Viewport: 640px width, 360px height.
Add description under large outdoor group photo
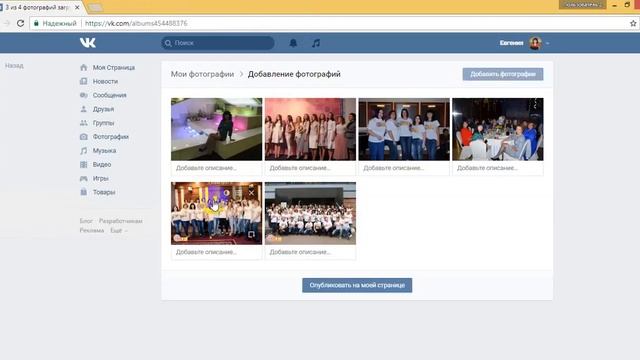[x=310, y=252]
